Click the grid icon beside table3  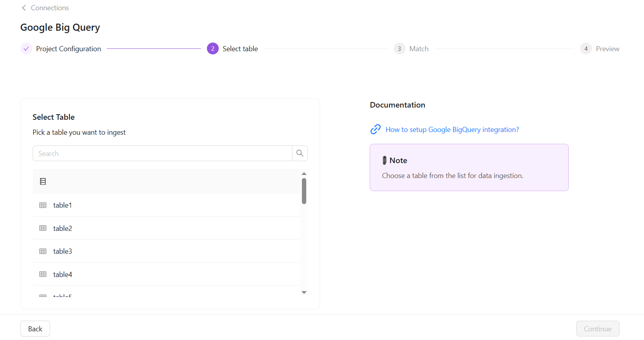[x=43, y=251]
